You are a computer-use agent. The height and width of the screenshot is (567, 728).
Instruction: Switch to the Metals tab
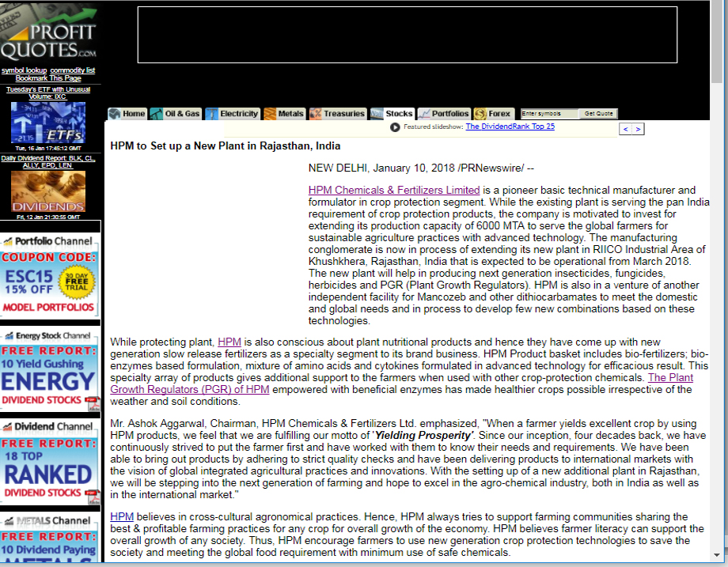click(283, 114)
